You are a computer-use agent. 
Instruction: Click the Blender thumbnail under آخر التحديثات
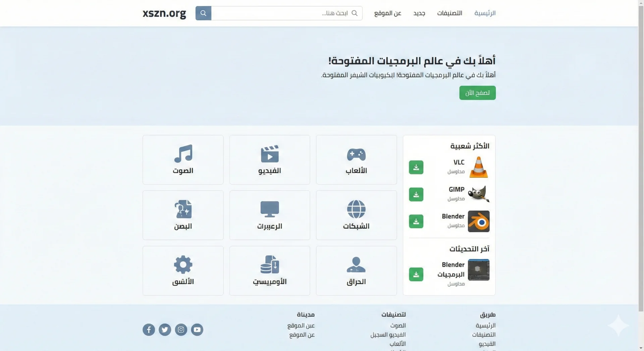click(478, 270)
